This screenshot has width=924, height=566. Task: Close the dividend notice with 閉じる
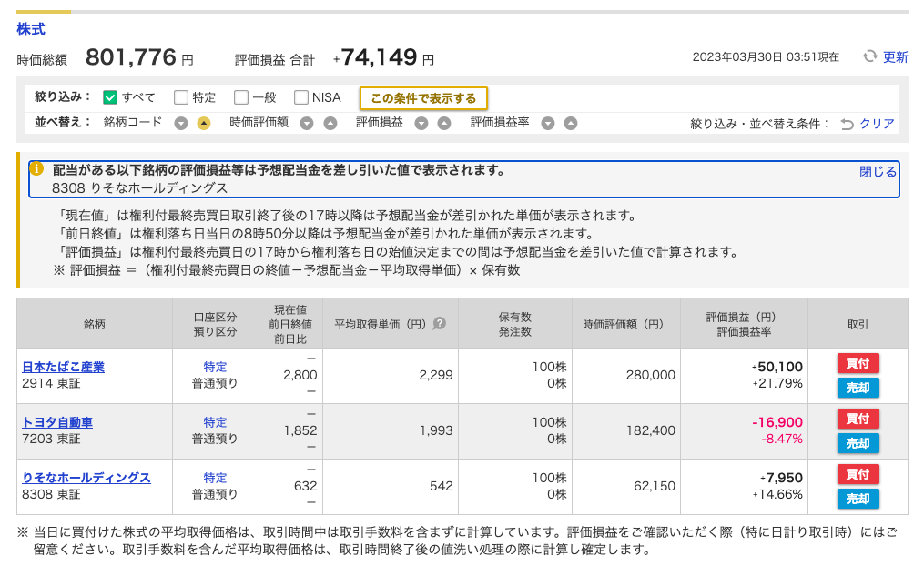coord(878,171)
